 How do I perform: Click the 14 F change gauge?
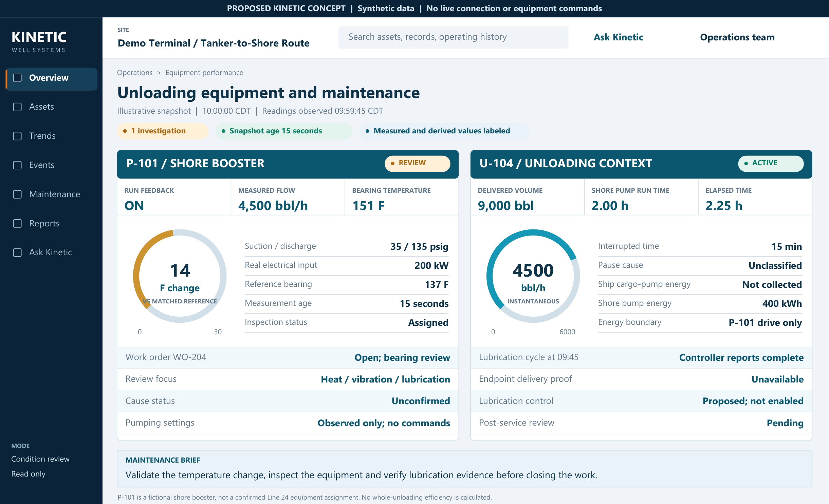click(180, 276)
